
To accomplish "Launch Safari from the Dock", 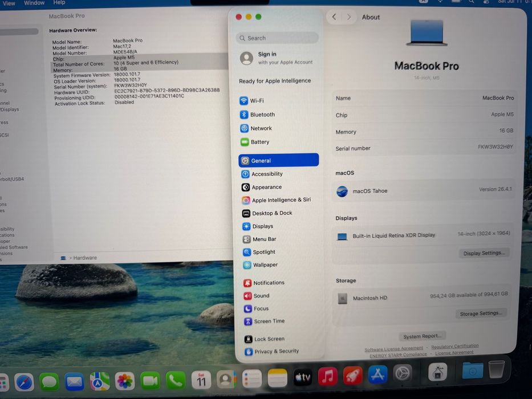I will [24, 382].
